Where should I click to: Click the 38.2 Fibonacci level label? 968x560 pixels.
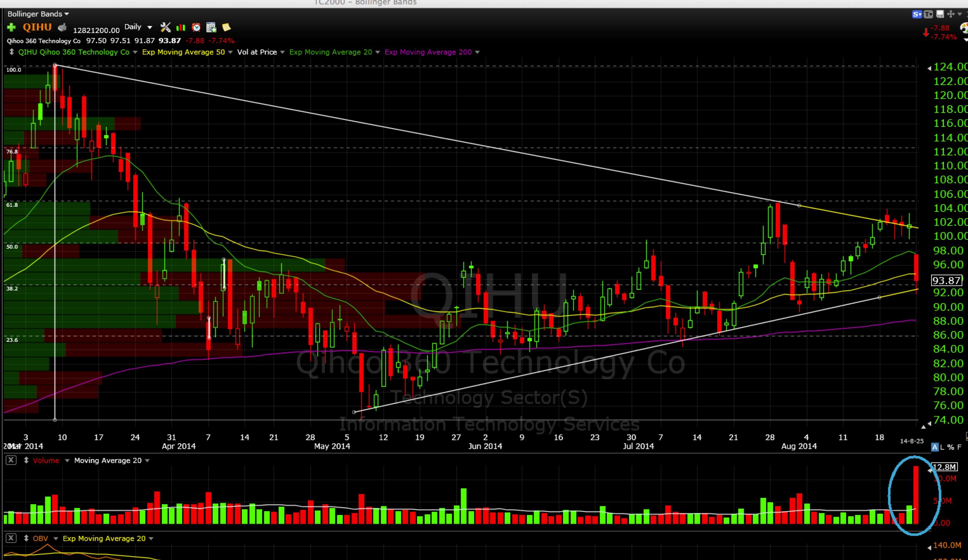pyautogui.click(x=12, y=288)
